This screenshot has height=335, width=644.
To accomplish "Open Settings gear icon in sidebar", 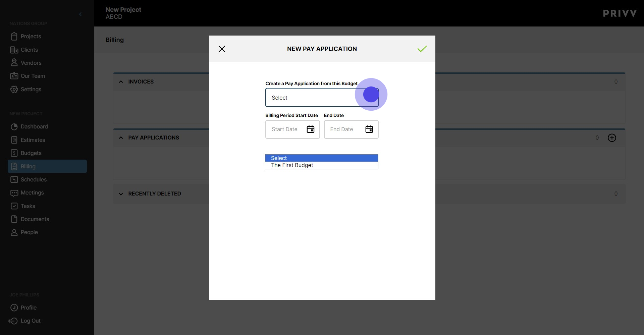I will (x=14, y=89).
